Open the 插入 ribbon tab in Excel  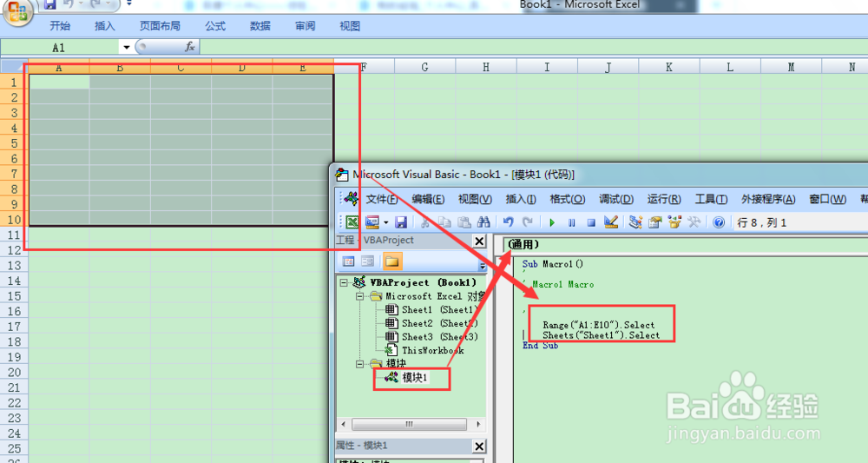pos(105,26)
